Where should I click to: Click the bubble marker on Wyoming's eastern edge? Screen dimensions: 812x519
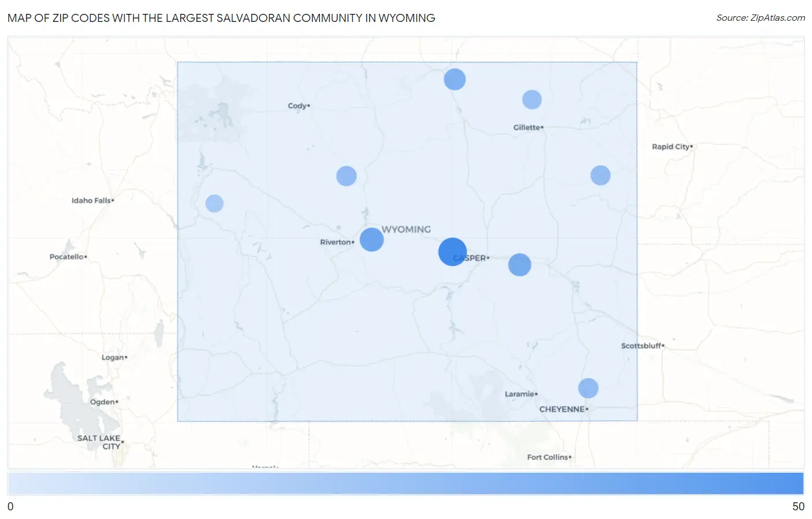coord(600,175)
